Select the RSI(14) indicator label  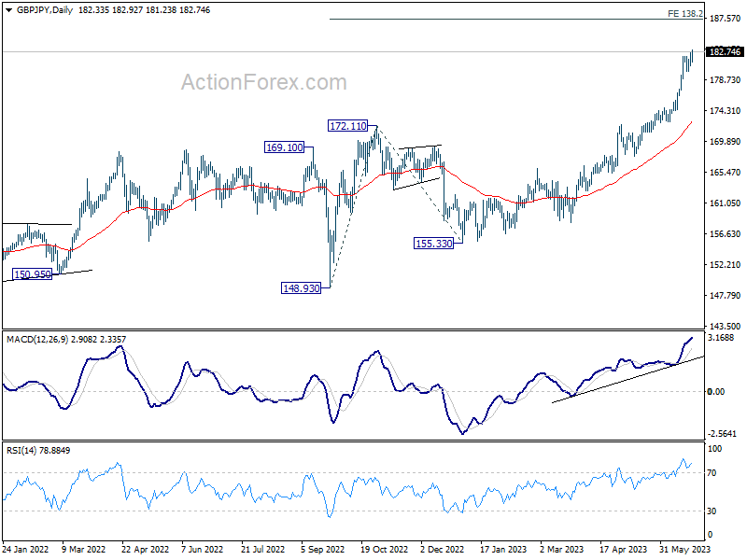click(23, 451)
